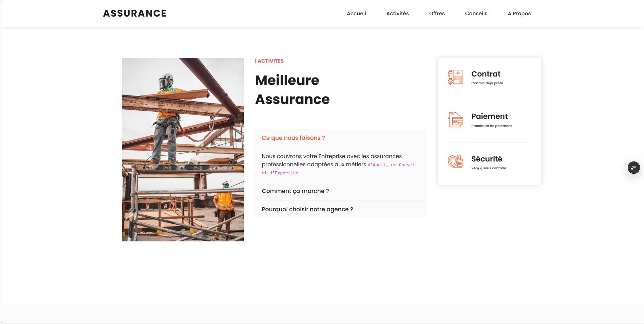
Task: Expand 'Comment ça marche ?'
Action: (295, 191)
